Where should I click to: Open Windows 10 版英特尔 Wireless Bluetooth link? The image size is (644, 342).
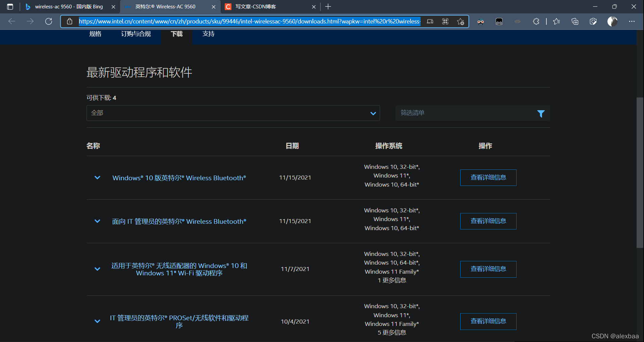pos(179,178)
